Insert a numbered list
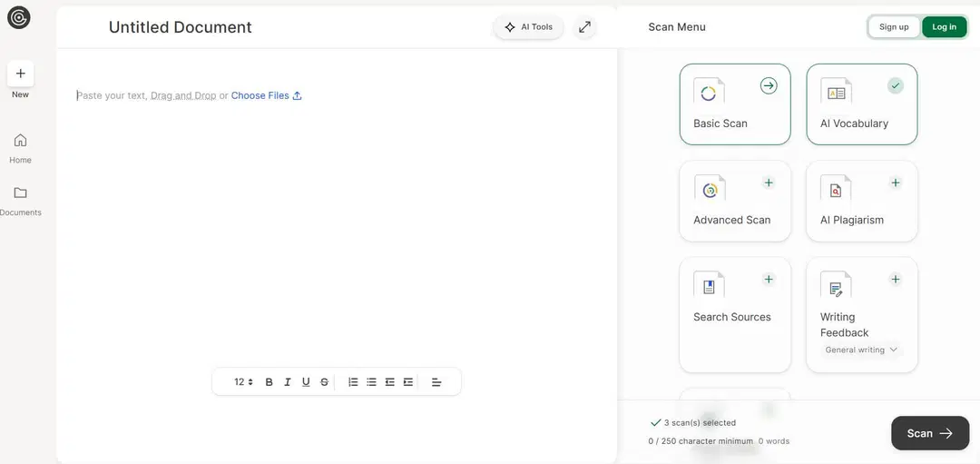980x464 pixels. (x=353, y=382)
